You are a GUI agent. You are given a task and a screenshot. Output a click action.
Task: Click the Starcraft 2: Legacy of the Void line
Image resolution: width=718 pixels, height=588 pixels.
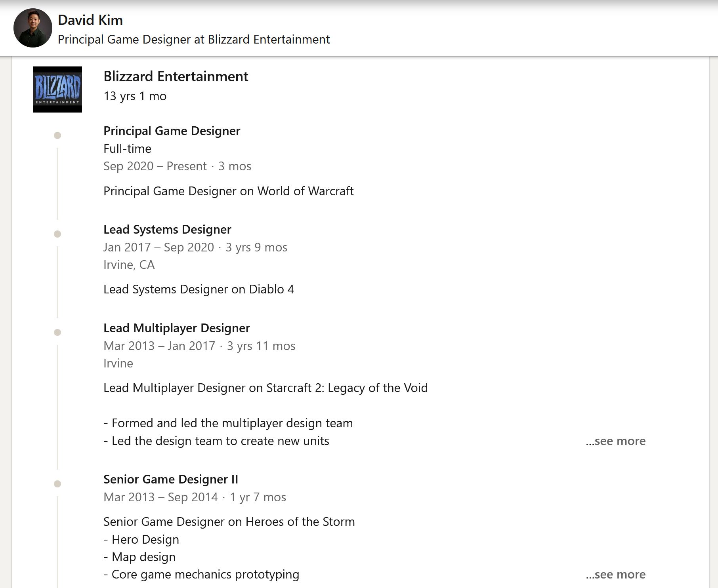pyautogui.click(x=265, y=388)
